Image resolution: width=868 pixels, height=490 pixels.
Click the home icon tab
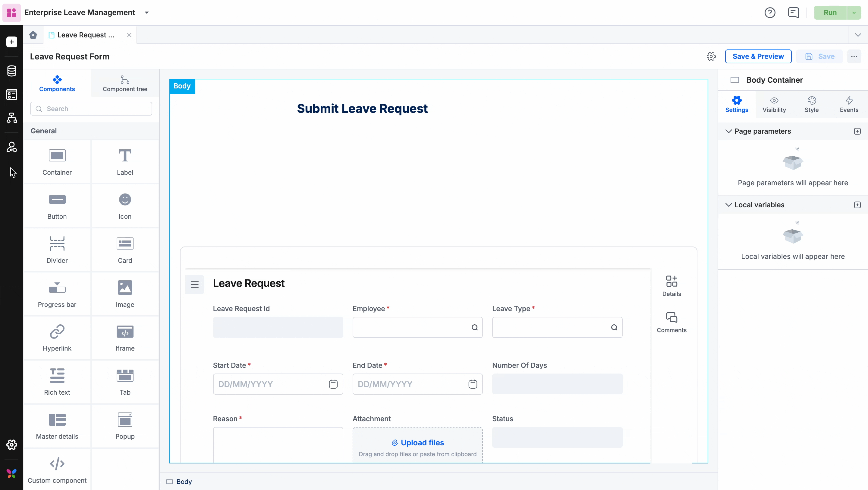tap(33, 35)
